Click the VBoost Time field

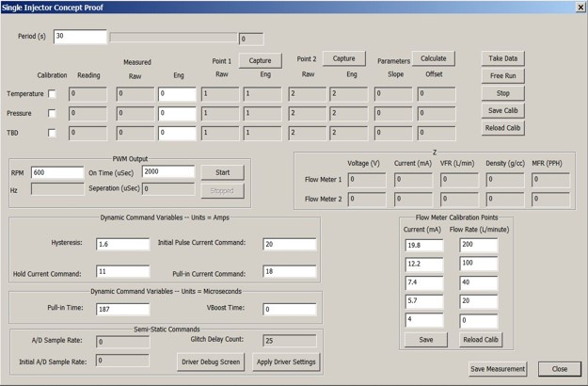coord(290,310)
